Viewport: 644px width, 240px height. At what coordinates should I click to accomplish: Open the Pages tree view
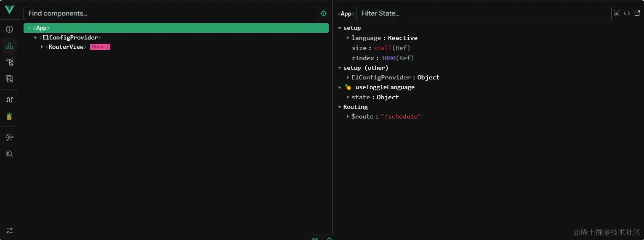(9, 62)
